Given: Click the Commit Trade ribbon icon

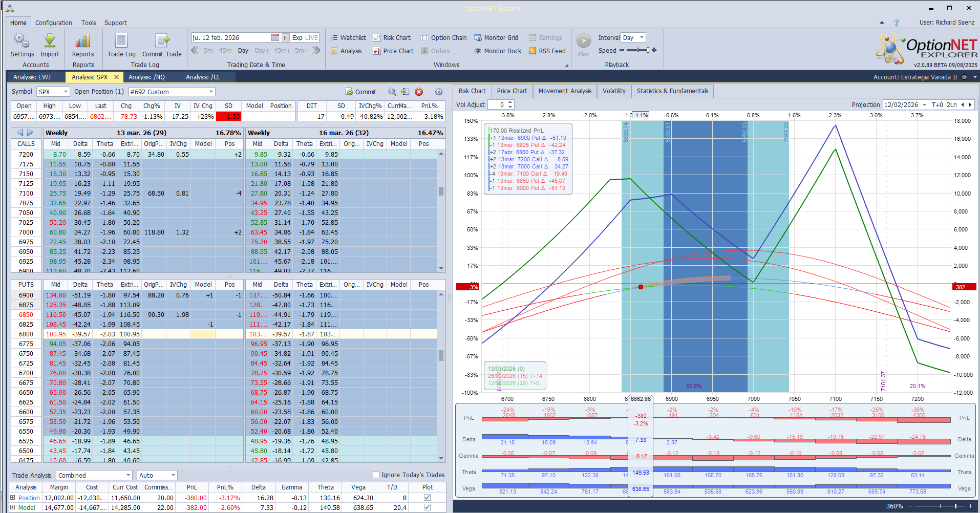Looking at the screenshot, I should (x=162, y=41).
